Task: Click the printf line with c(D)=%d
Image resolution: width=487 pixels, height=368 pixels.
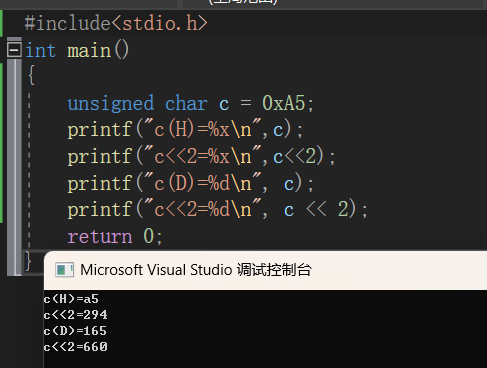Action: [191, 183]
